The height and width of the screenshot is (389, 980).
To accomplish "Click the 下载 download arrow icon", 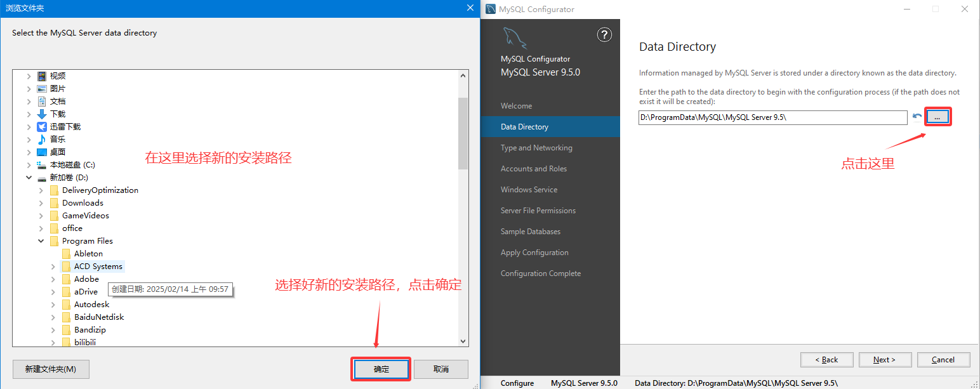I will [x=42, y=114].
